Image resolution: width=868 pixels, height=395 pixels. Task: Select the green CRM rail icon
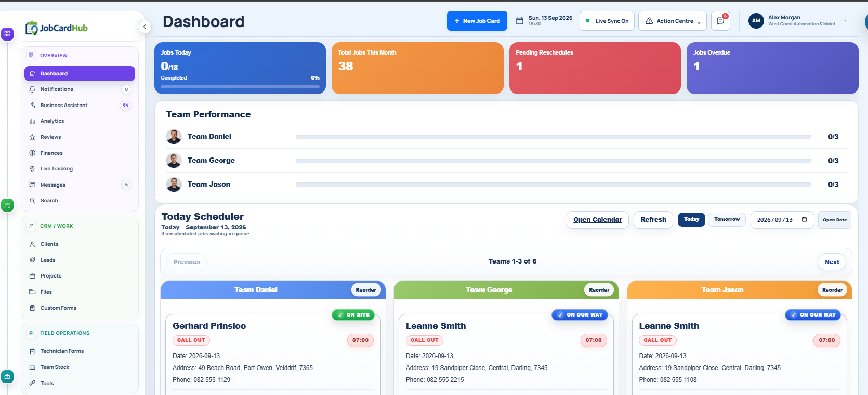pos(7,205)
